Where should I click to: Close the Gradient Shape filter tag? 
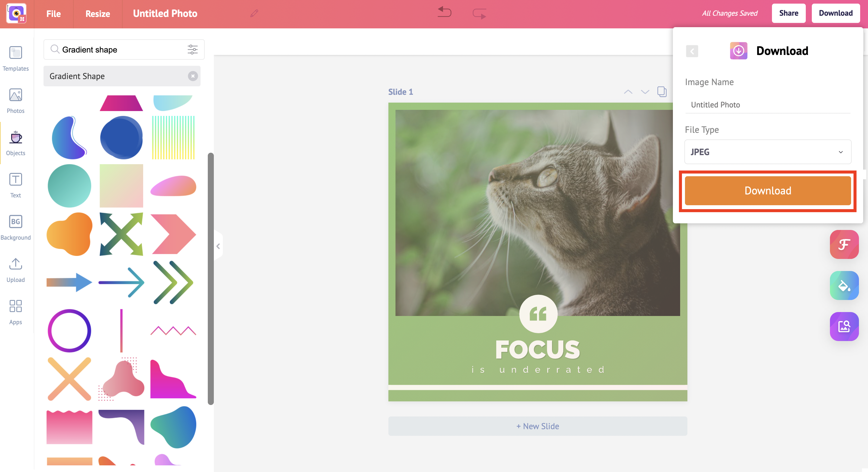click(192, 75)
